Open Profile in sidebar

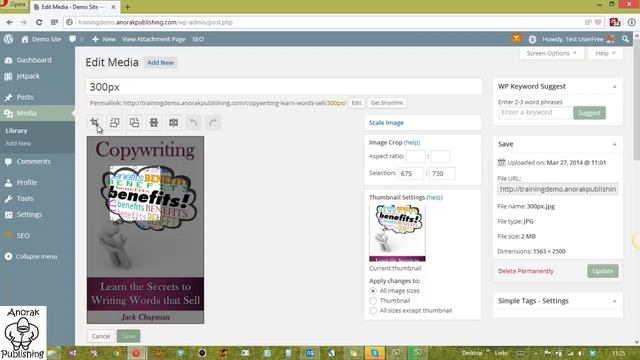click(x=27, y=182)
